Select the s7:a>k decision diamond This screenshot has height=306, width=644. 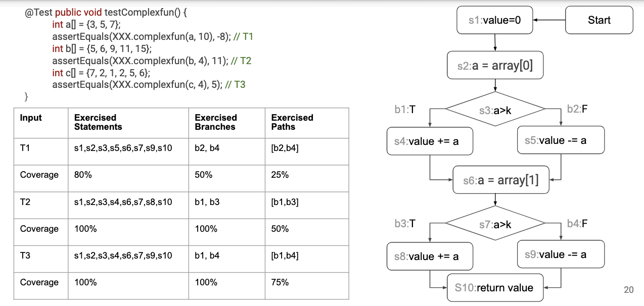pyautogui.click(x=495, y=224)
